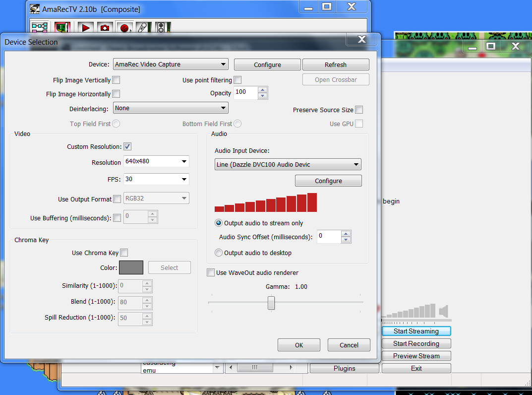Select Output audio to desktop

[219, 253]
